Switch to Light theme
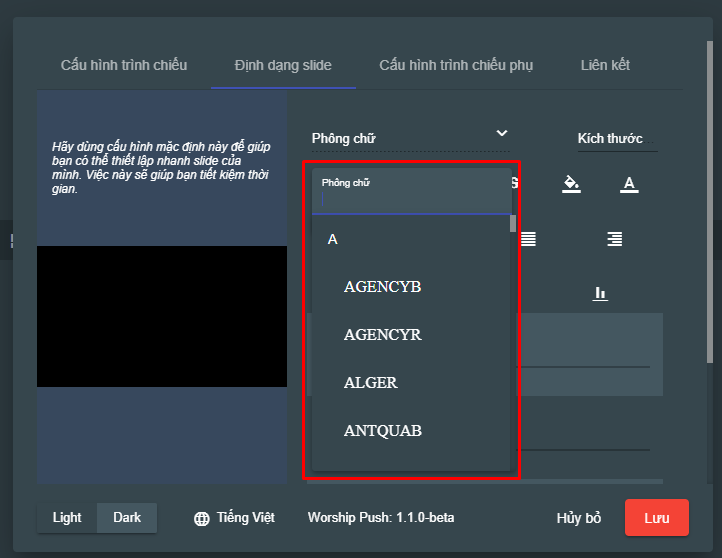The height and width of the screenshot is (558, 722). tap(67, 517)
